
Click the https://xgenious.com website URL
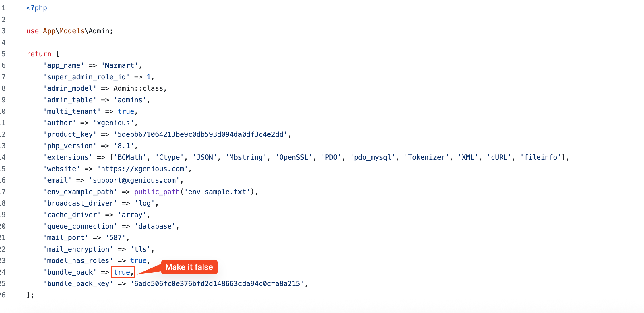pos(143,169)
